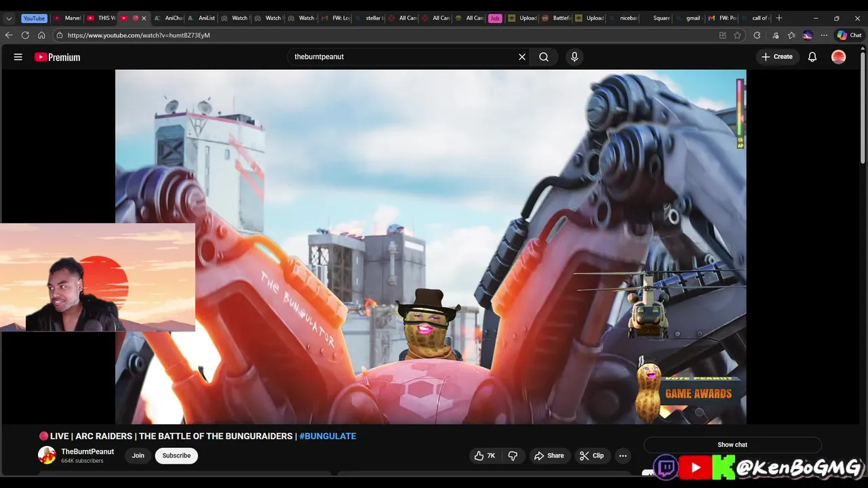Image resolution: width=868 pixels, height=488 pixels.
Task: Open a new browser tab
Action: click(779, 18)
